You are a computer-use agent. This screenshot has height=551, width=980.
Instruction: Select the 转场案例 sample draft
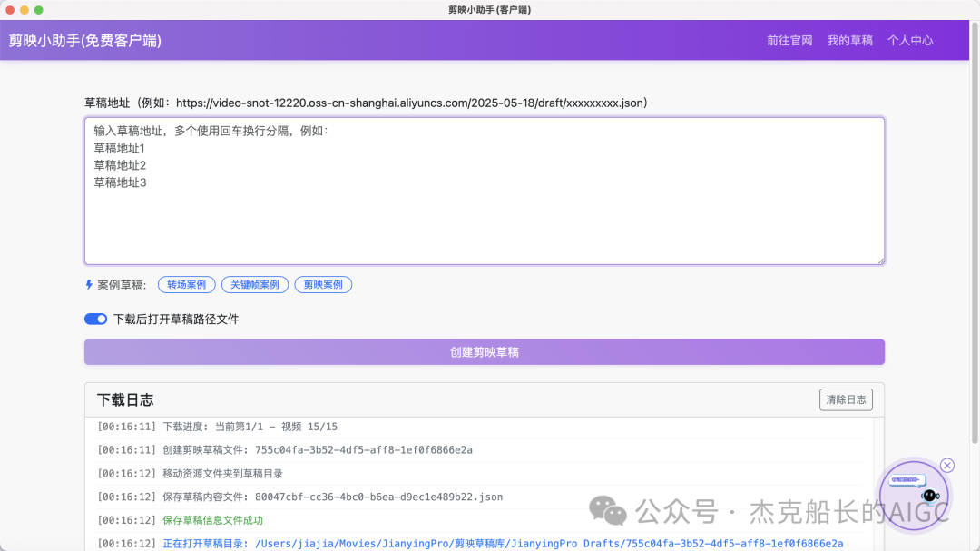(x=186, y=284)
